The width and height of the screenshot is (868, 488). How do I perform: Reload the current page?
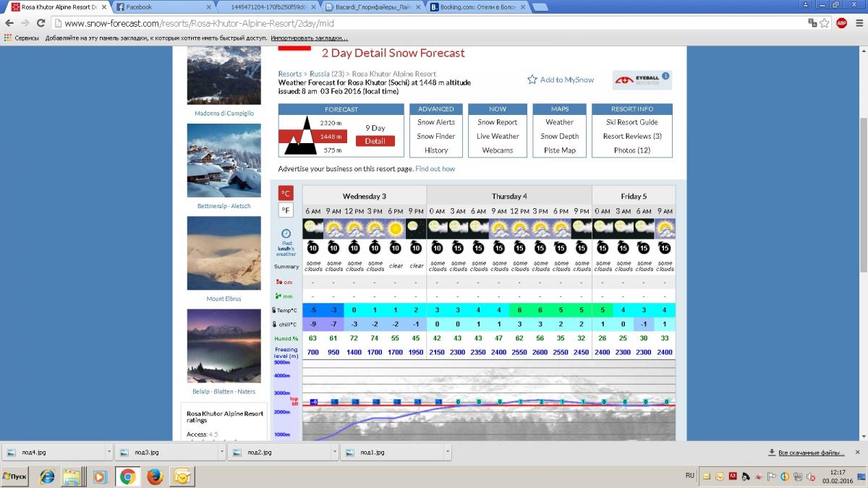coord(41,23)
